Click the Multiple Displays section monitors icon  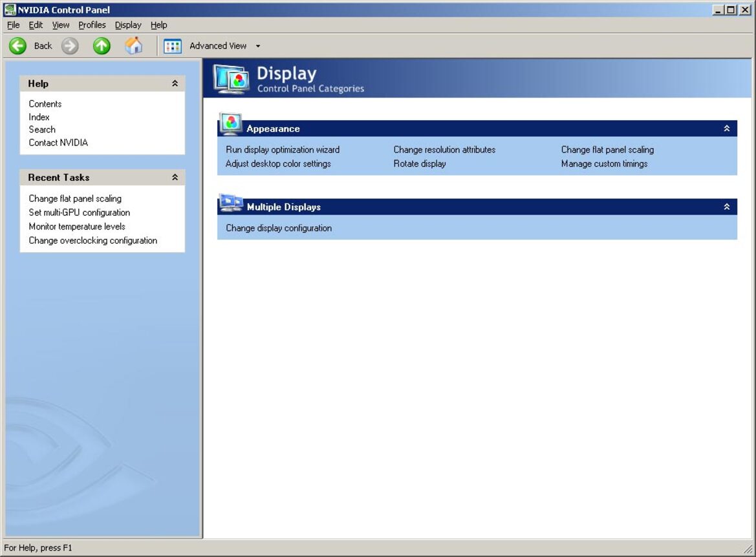(231, 203)
